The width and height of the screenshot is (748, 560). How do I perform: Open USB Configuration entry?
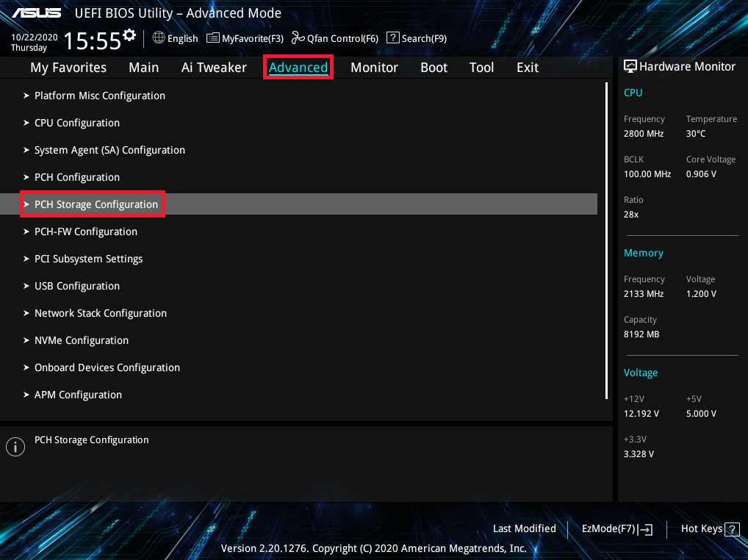coord(76,286)
